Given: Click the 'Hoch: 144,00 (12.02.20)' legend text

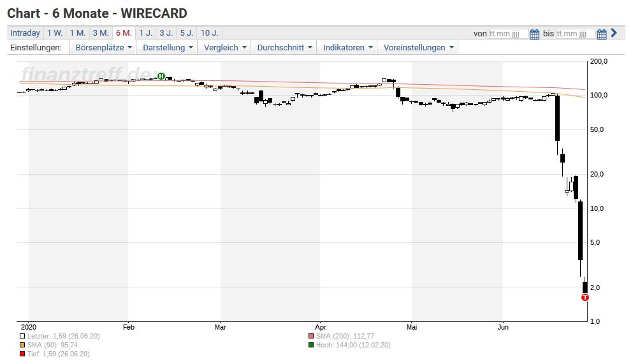Looking at the screenshot, I should pos(353,345).
